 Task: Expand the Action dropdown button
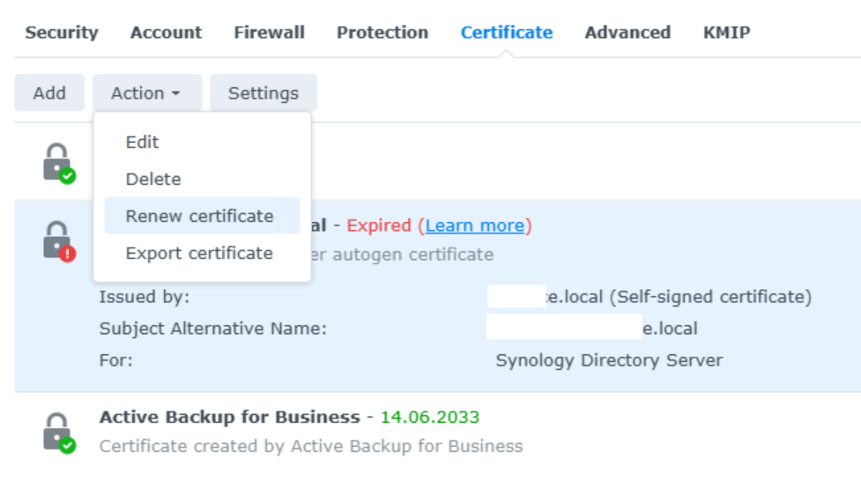(x=146, y=93)
